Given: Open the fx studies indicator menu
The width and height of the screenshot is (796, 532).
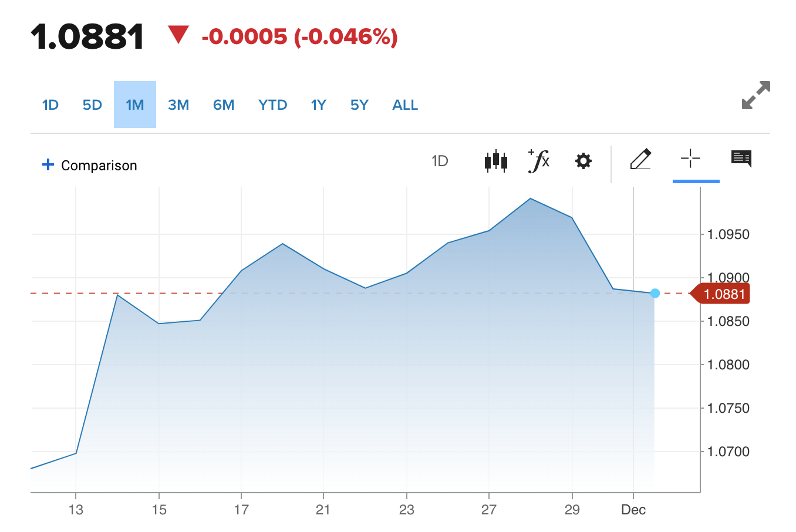Looking at the screenshot, I should [x=539, y=160].
